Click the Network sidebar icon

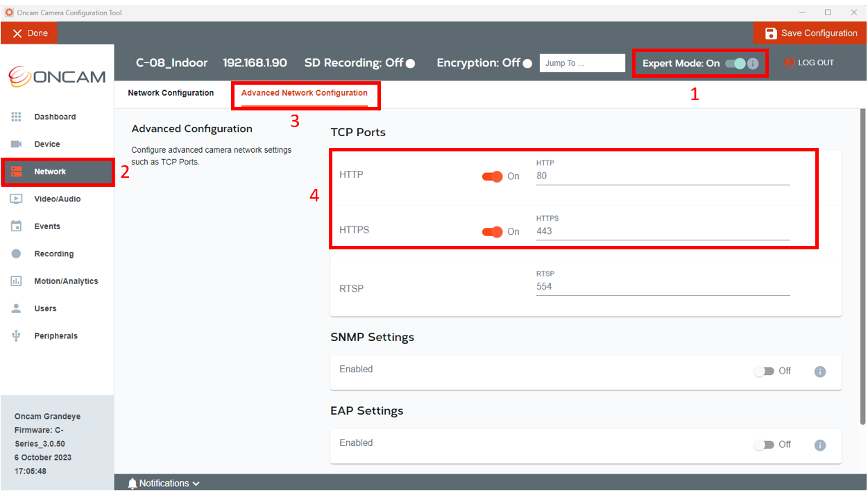tap(17, 172)
